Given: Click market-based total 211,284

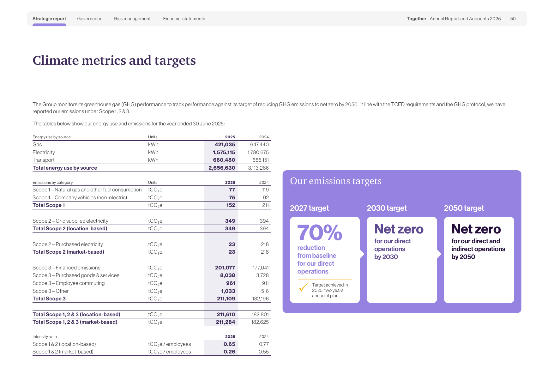Looking at the screenshot, I should pyautogui.click(x=226, y=322).
